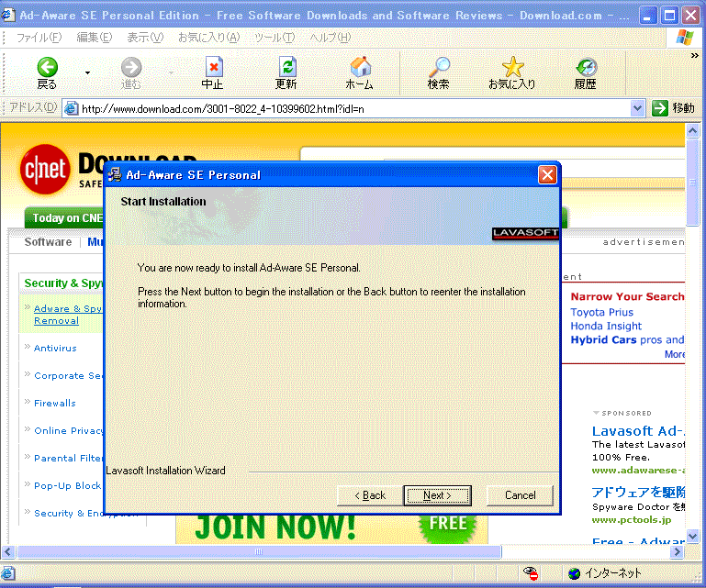Screen dimensions: 706x588
Task: Open the Firewalls category link
Action: (55, 403)
